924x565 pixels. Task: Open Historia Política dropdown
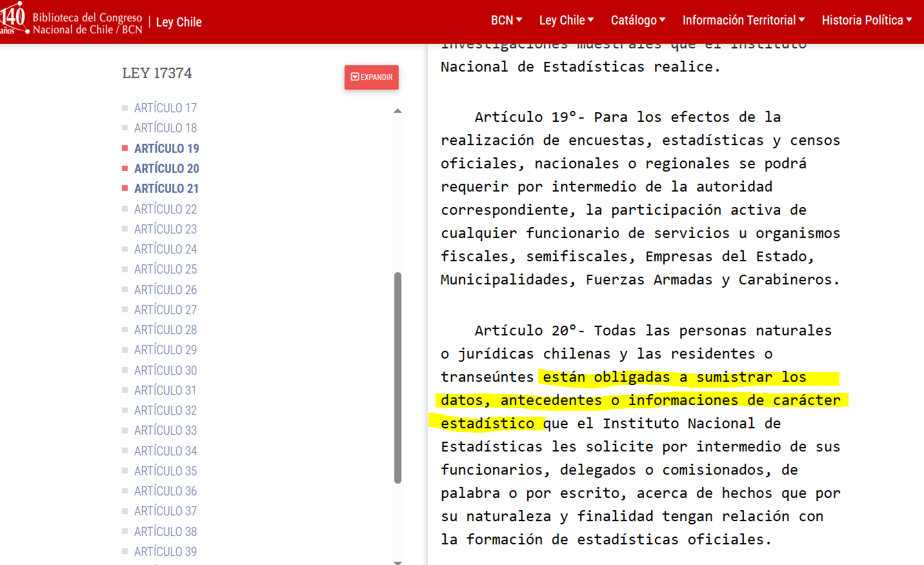click(867, 21)
